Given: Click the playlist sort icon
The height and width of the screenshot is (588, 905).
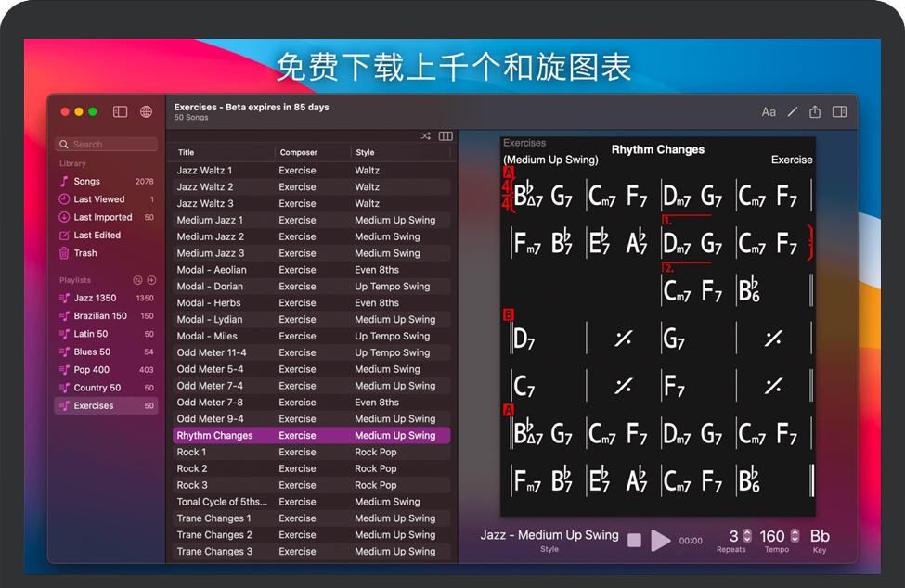Looking at the screenshot, I should 137,280.
